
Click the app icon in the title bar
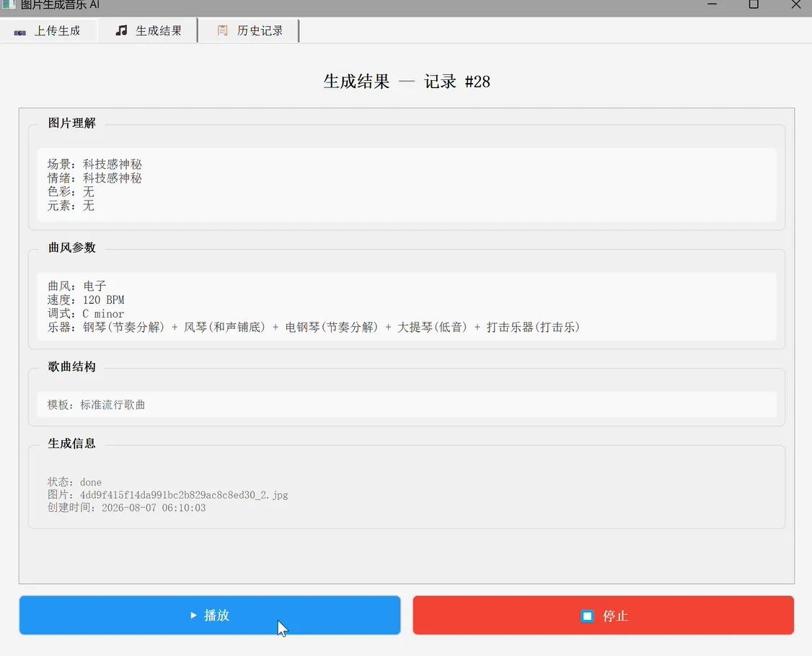(9, 4)
